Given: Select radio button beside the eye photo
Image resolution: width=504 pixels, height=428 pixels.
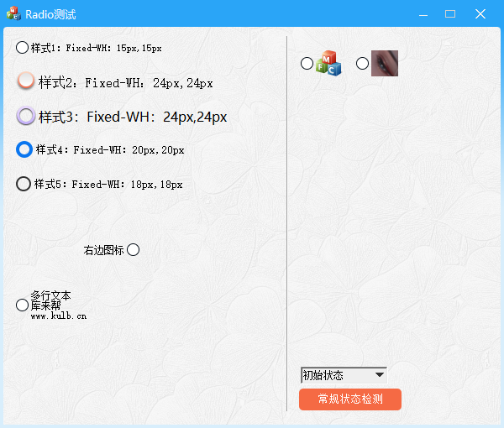Looking at the screenshot, I should click(362, 63).
